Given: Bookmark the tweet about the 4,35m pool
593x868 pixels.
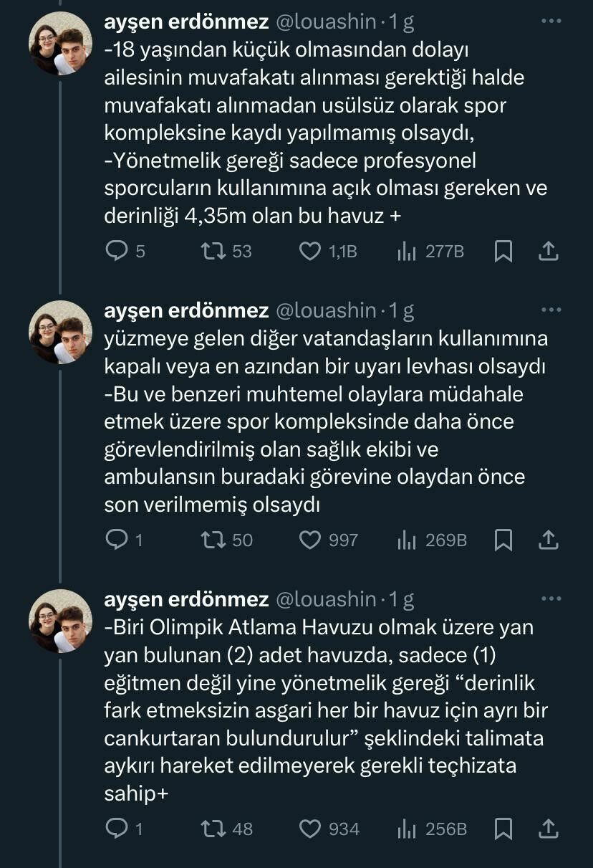Looking at the screenshot, I should tap(503, 251).
